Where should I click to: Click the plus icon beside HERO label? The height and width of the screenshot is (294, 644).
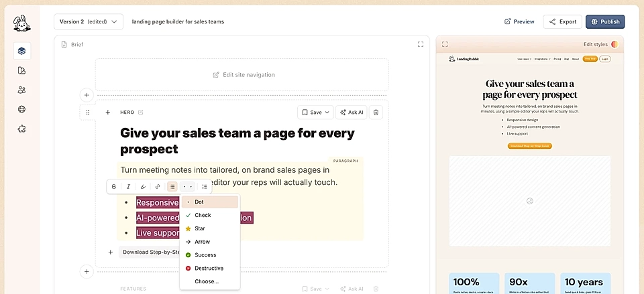pos(107,112)
